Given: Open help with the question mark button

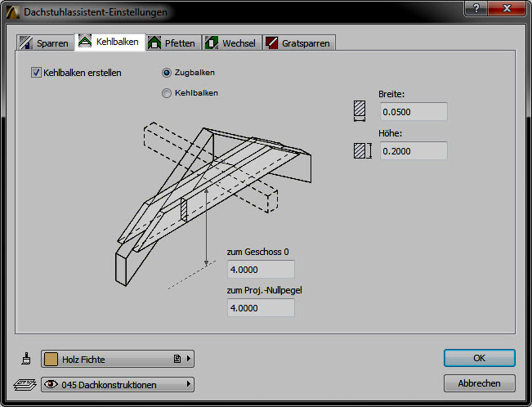Looking at the screenshot, I should (x=476, y=8).
